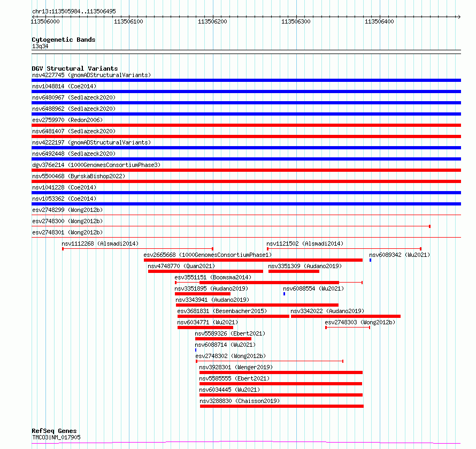Open variant nsv6034445 (Wu2021)
Image resolution: width=476 pixels, height=449 pixels.
(x=229, y=390)
